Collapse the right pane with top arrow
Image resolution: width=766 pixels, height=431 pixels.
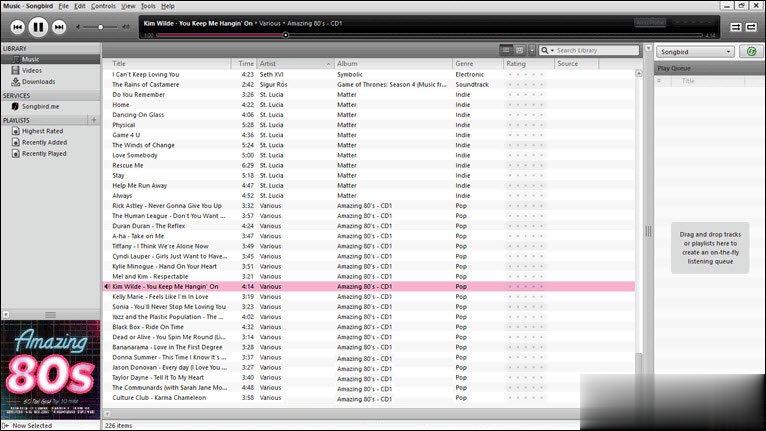click(x=648, y=48)
